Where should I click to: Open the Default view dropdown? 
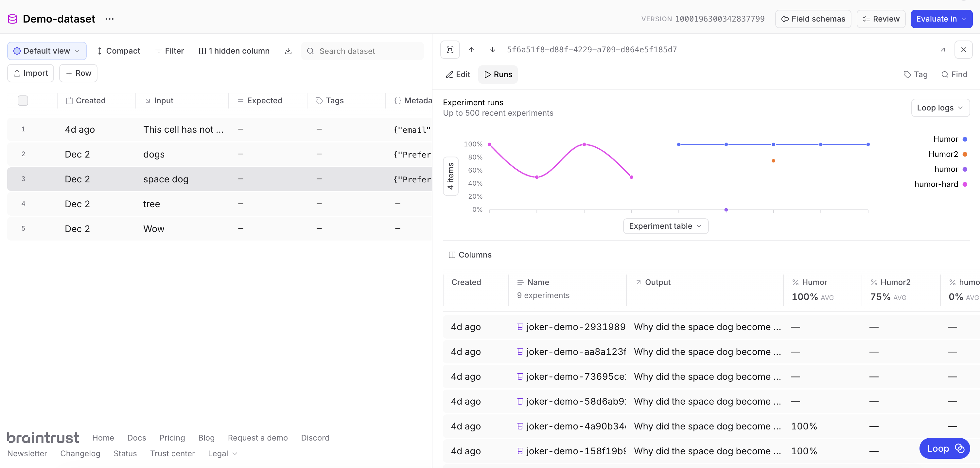click(x=46, y=51)
